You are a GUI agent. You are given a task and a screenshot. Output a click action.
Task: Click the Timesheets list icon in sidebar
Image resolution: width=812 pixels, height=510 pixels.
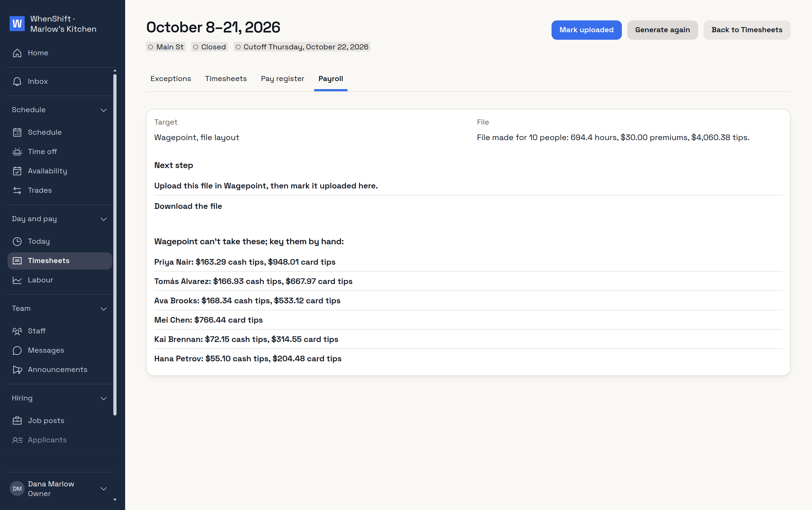point(17,261)
